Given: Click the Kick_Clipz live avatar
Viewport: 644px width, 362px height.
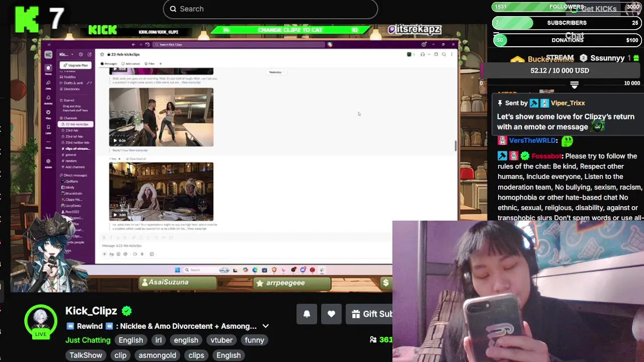Looking at the screenshot, I should point(41,322).
